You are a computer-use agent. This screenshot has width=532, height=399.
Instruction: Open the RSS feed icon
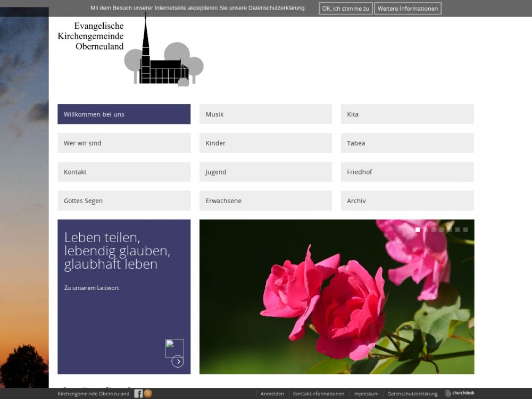(148, 394)
